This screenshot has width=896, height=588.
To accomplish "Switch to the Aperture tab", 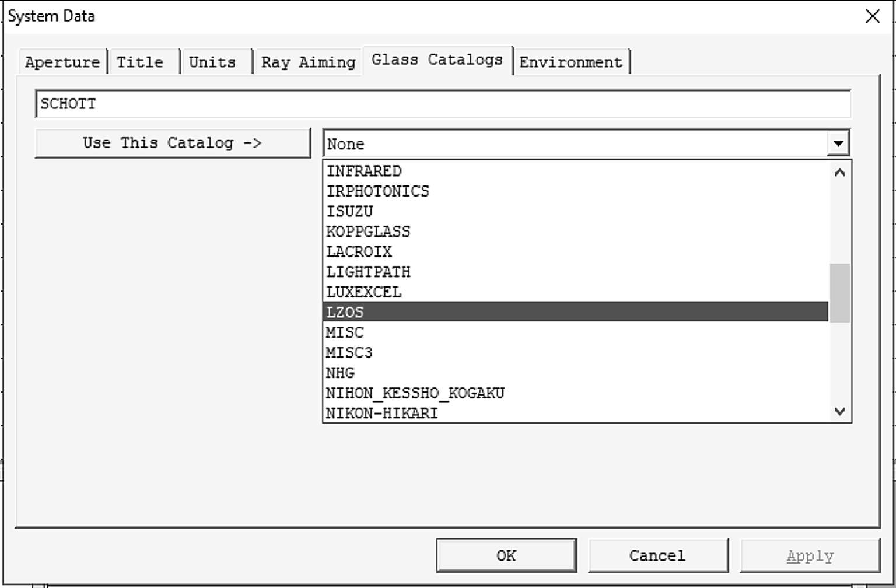I will tap(62, 62).
